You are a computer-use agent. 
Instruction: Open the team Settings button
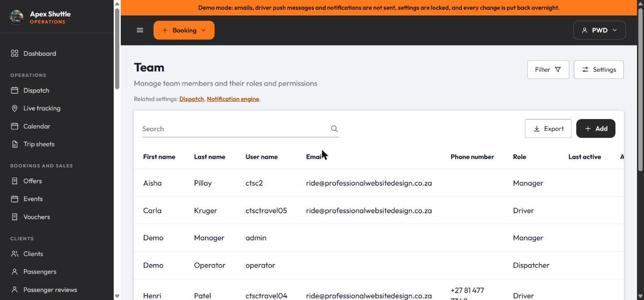pyautogui.click(x=599, y=69)
